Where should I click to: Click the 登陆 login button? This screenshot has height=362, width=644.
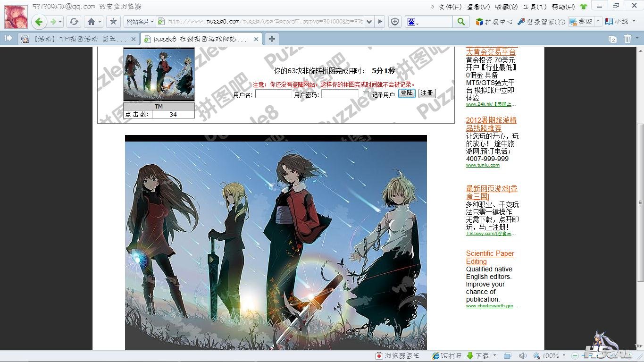click(407, 93)
